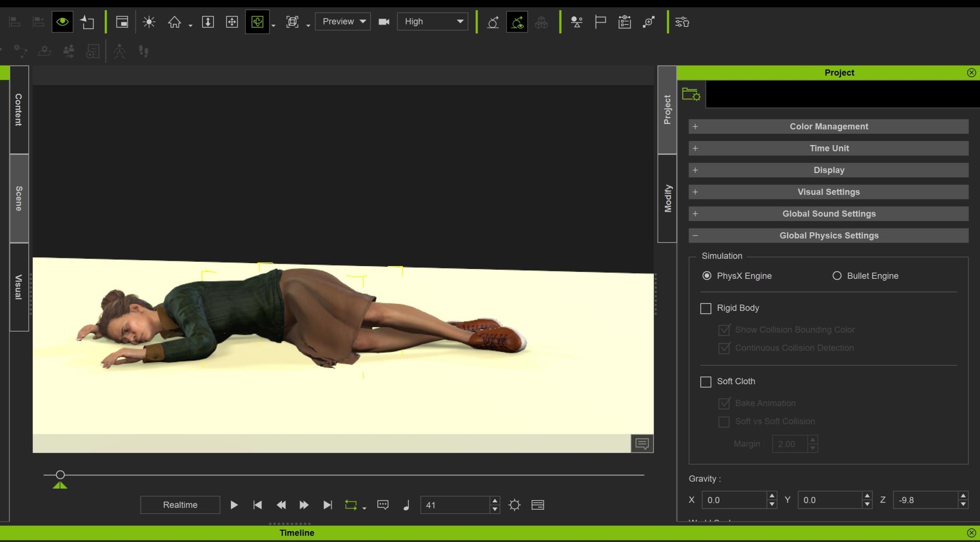Expand the Color Management section
The image size is (980, 542).
click(x=829, y=126)
